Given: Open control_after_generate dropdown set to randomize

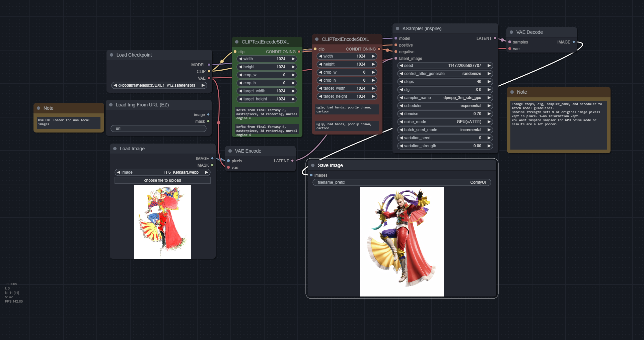Looking at the screenshot, I should click(445, 74).
